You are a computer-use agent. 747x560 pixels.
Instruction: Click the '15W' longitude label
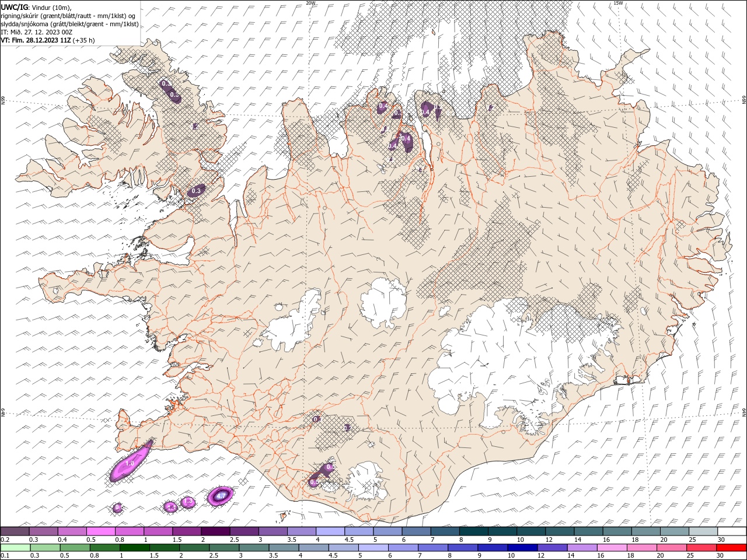click(617, 3)
